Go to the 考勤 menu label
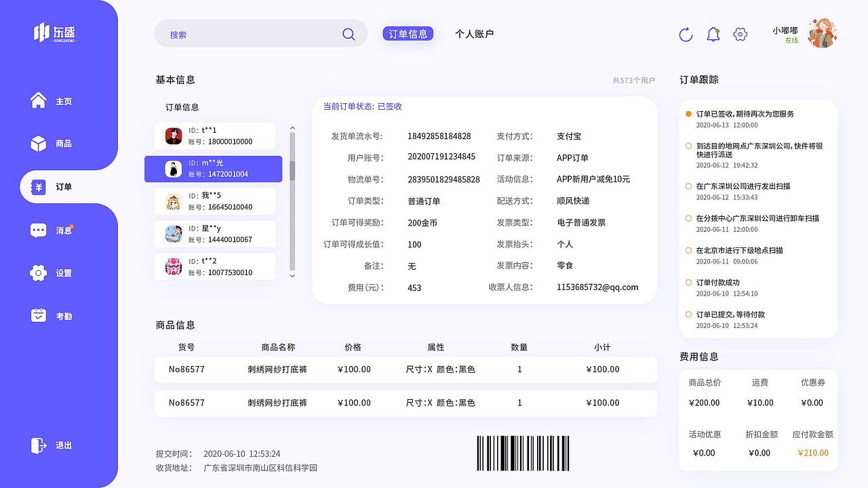The image size is (868, 488). coord(64,317)
